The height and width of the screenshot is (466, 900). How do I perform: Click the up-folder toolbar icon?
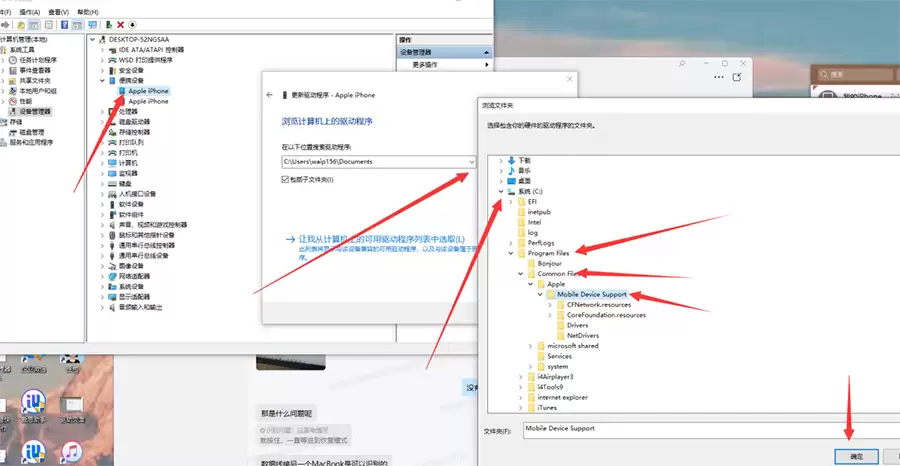pos(21,25)
